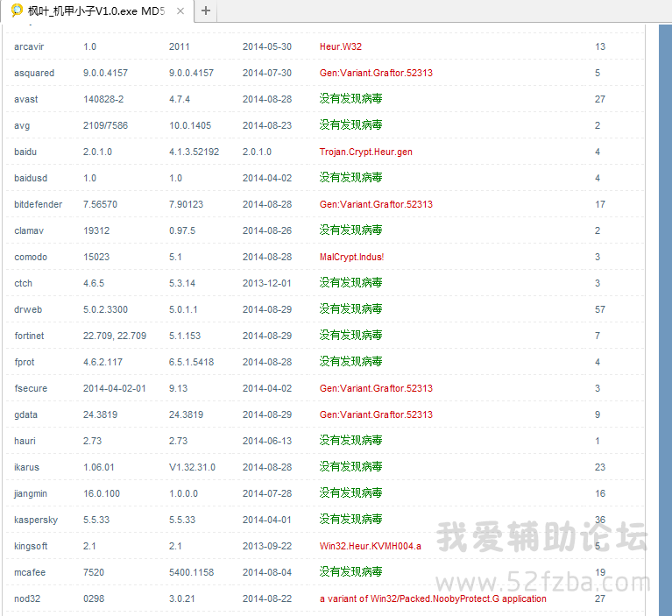Click the 2014-06-13 date for hauri

point(266,441)
